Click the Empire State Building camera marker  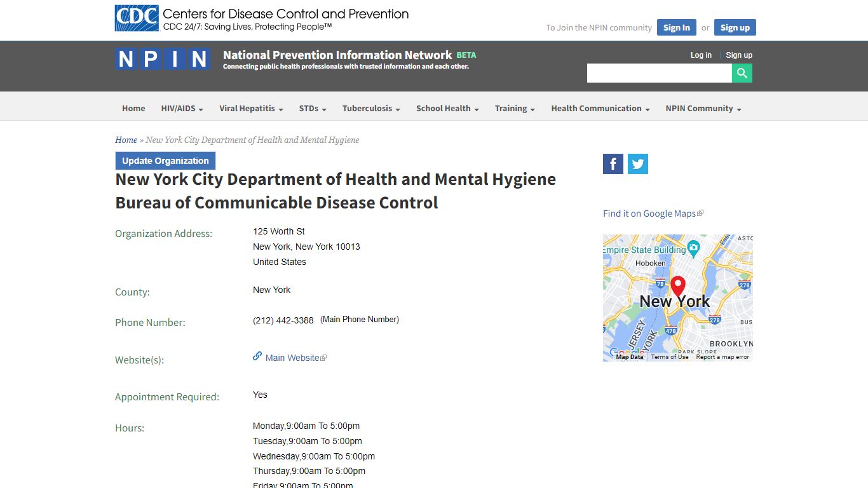pyautogui.click(x=693, y=248)
